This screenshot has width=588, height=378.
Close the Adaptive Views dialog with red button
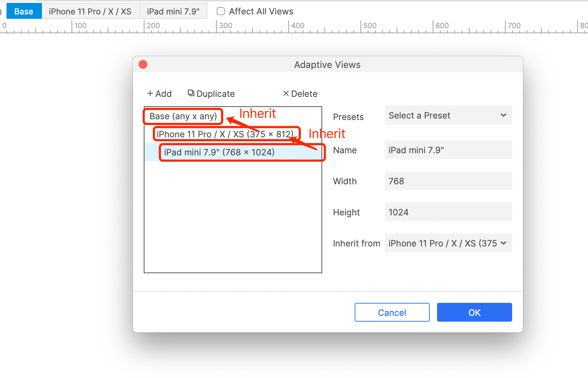143,64
